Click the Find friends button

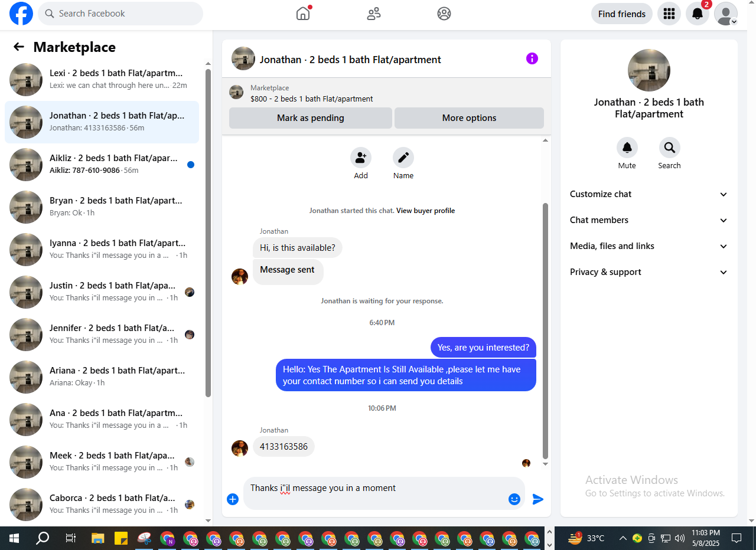(622, 14)
